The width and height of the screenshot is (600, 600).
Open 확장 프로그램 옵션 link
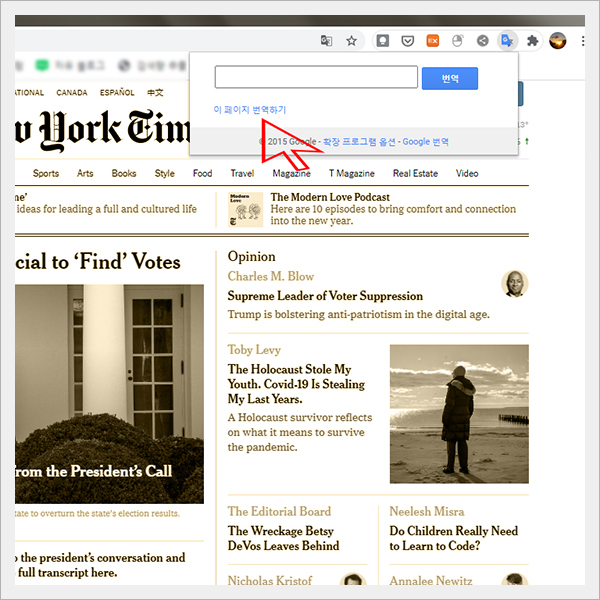click(x=359, y=142)
